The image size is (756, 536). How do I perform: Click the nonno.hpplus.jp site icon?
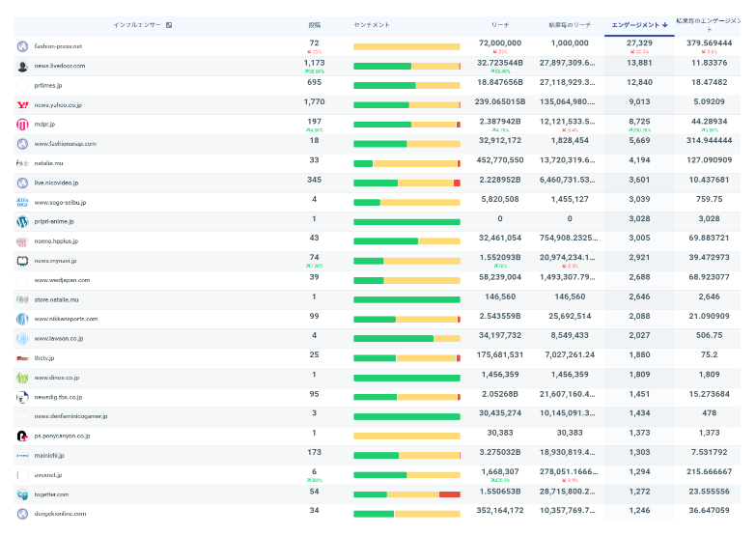22,241
